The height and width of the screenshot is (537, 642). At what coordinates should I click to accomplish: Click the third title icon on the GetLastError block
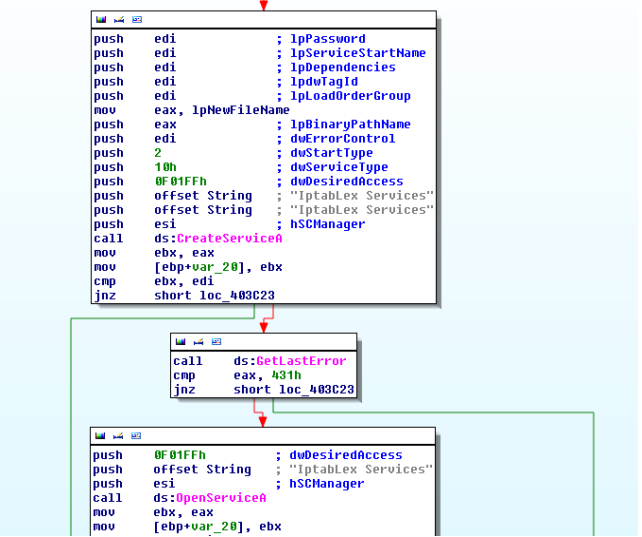point(216,342)
